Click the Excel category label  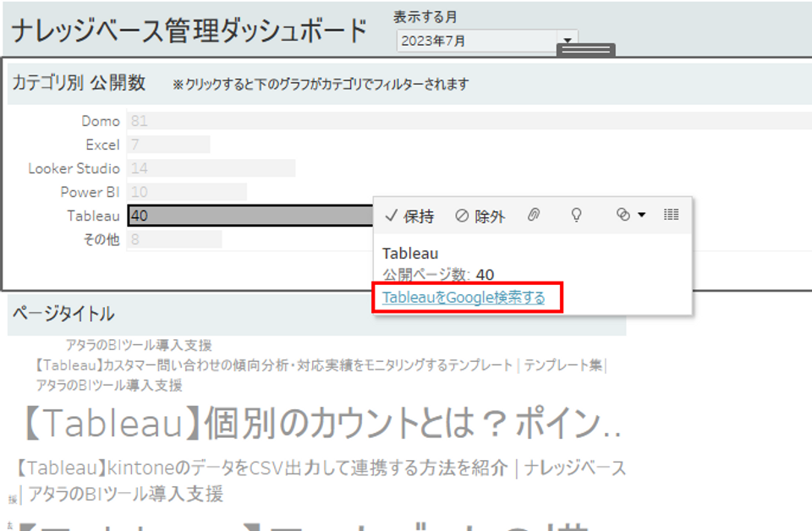click(x=102, y=145)
